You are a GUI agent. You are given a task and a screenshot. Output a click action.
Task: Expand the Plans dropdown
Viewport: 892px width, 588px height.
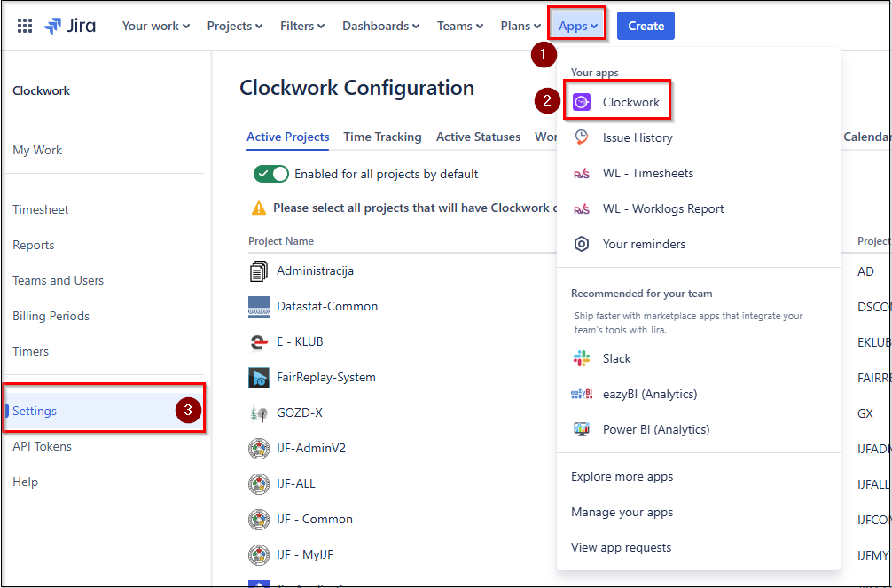tap(520, 27)
